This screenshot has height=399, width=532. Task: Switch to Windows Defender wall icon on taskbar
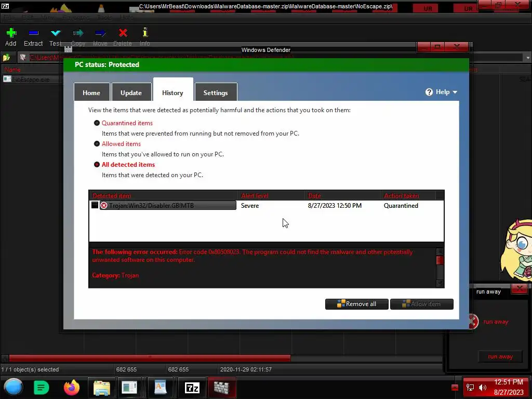(x=221, y=388)
